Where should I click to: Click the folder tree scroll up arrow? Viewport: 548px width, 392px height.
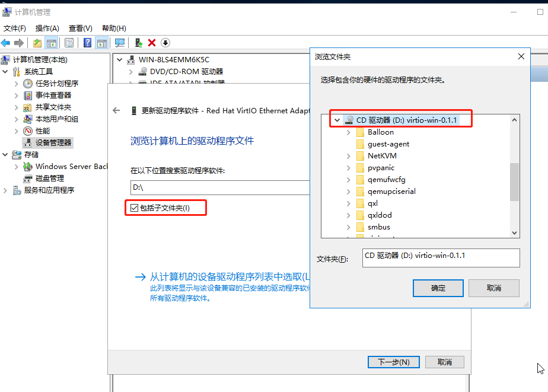[x=514, y=120]
